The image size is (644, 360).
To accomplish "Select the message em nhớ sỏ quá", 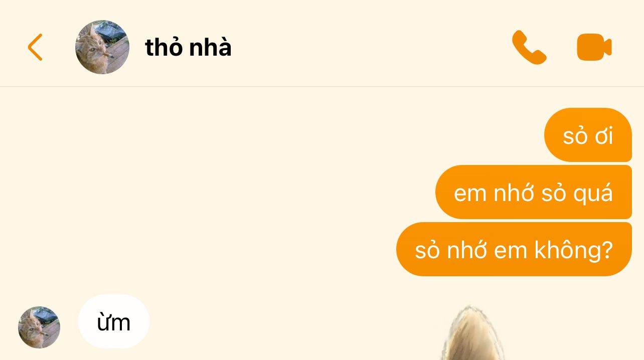I will [x=534, y=192].
